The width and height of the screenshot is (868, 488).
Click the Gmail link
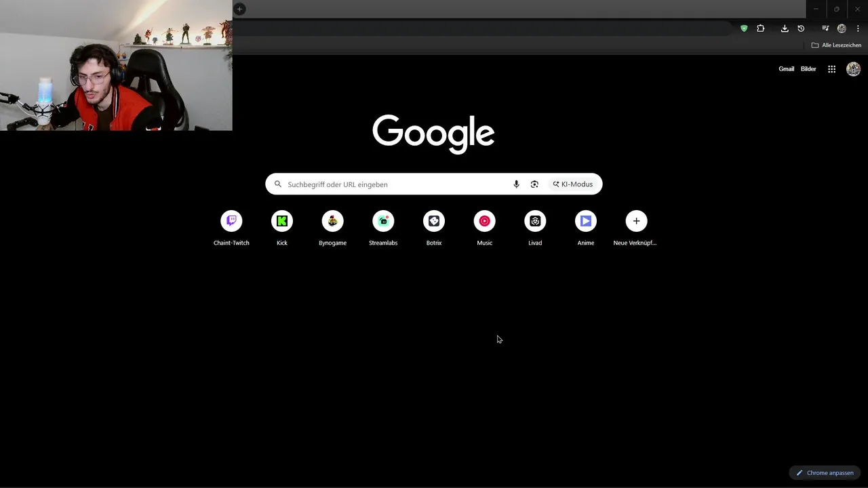point(786,69)
